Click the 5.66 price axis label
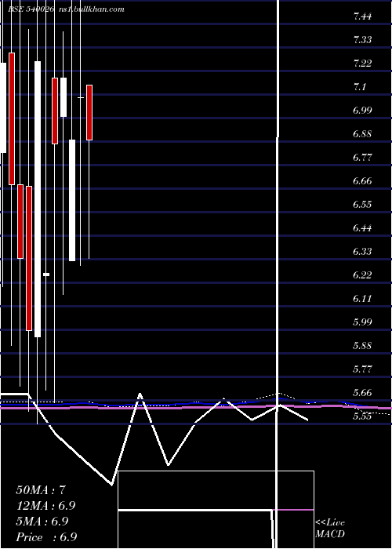392x549 pixels. pos(362,392)
